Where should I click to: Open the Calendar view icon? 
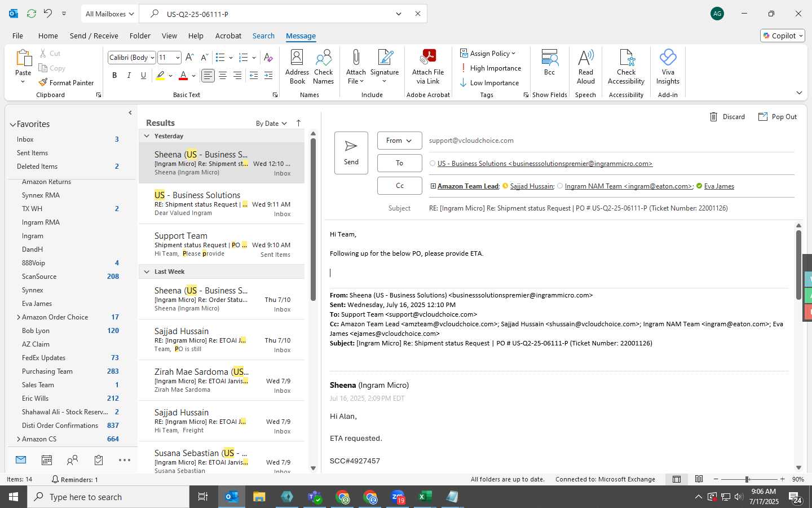click(x=47, y=460)
